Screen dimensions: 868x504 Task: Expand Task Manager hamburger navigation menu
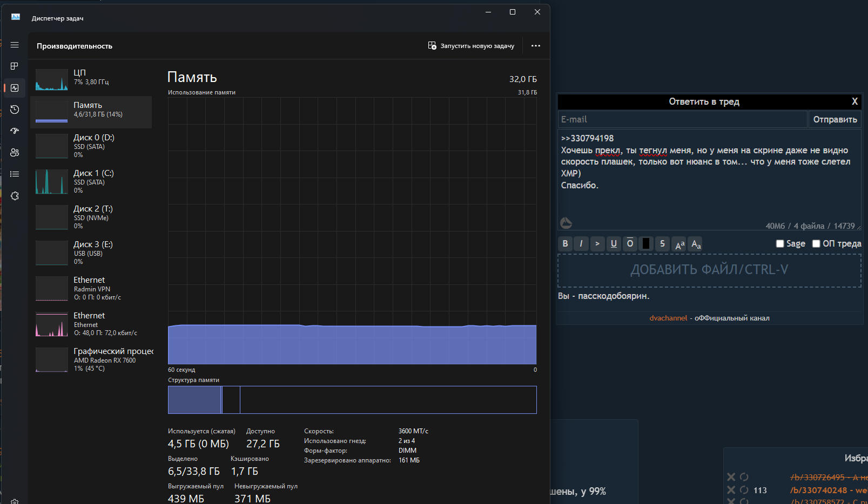[x=15, y=45]
